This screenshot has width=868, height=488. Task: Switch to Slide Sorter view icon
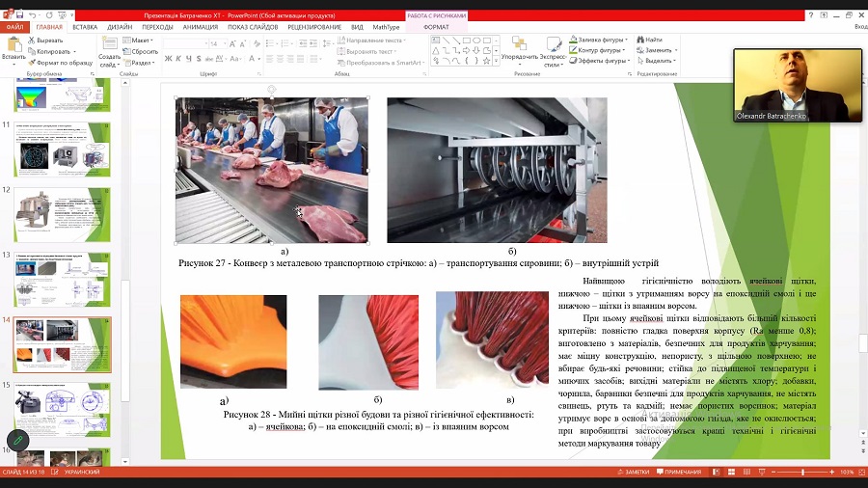(x=731, y=472)
